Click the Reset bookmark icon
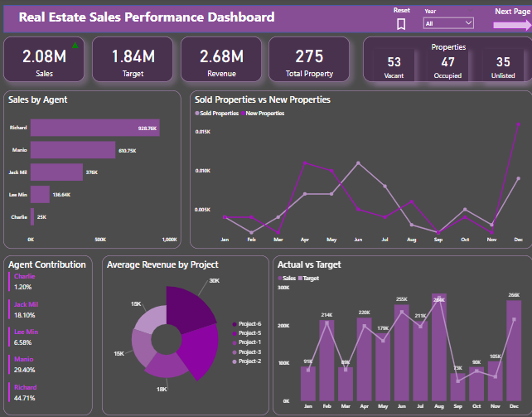This screenshot has width=532, height=417. pyautogui.click(x=401, y=24)
